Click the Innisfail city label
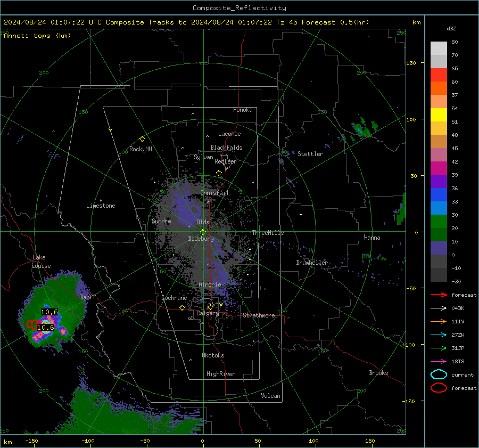Screen dimensions: 479x448 [x=215, y=193]
